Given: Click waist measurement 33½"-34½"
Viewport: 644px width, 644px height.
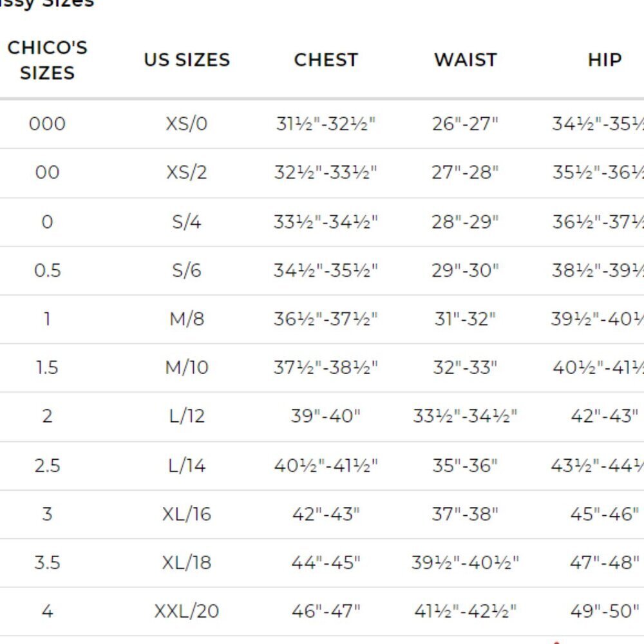Looking at the screenshot, I should point(466,416).
